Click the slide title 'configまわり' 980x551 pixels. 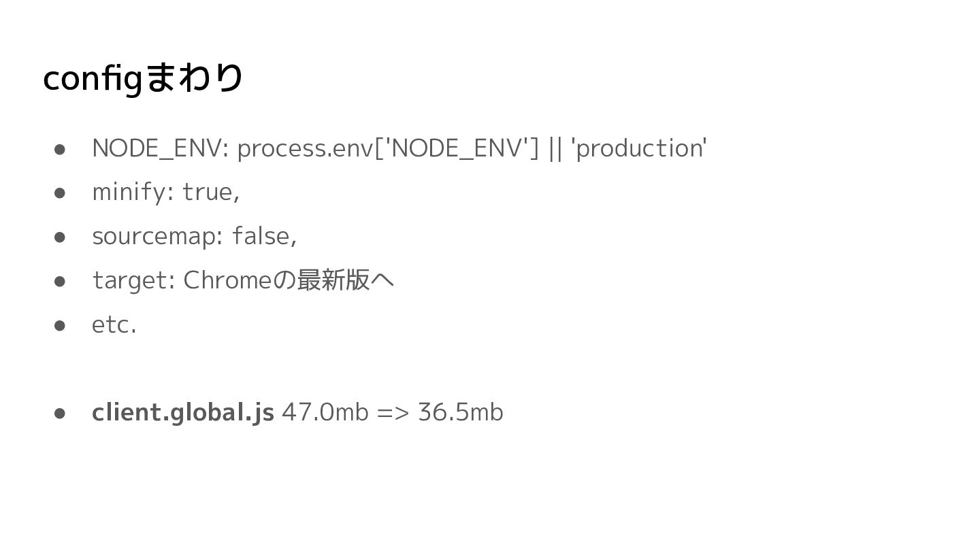(x=143, y=78)
